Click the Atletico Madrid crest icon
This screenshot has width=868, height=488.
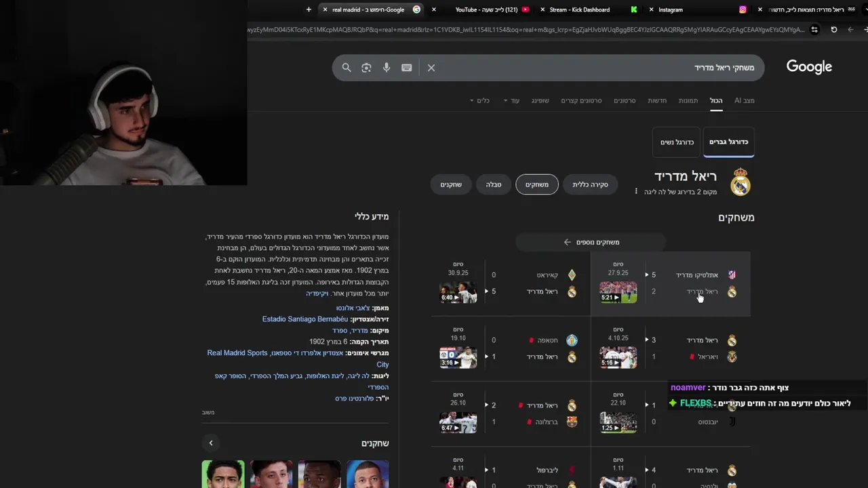[x=732, y=275]
